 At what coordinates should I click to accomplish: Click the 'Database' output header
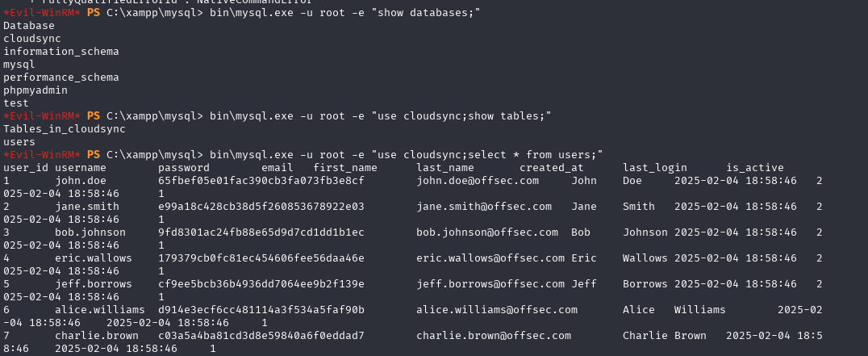(x=29, y=26)
